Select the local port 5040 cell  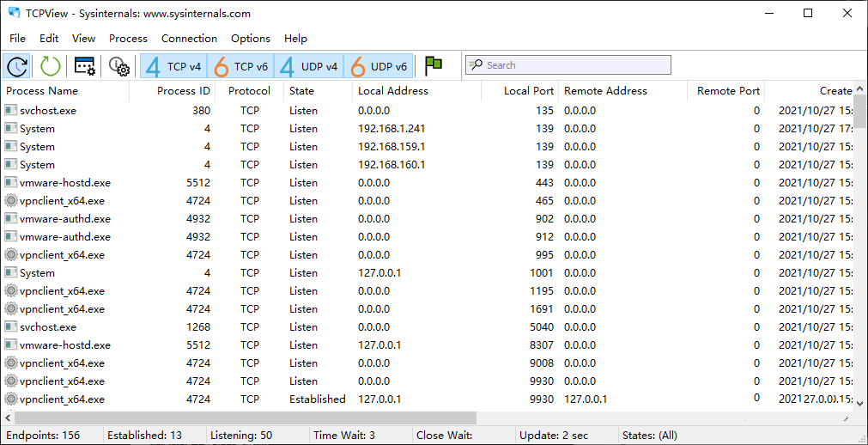(542, 327)
